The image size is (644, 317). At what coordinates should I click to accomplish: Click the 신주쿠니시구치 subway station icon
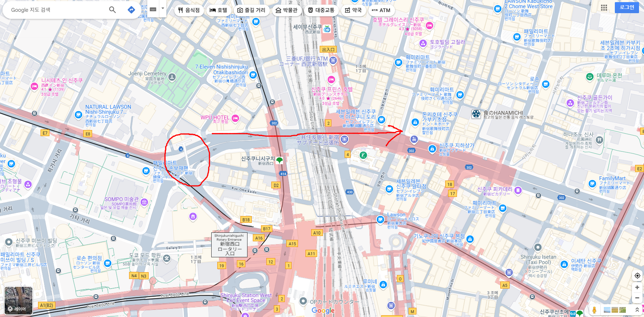click(280, 160)
